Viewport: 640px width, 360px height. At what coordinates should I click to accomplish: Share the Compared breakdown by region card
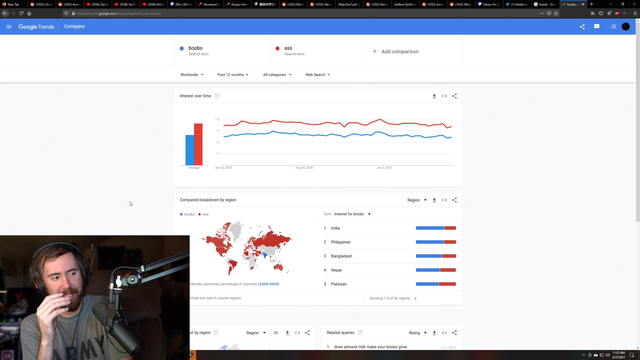454,200
